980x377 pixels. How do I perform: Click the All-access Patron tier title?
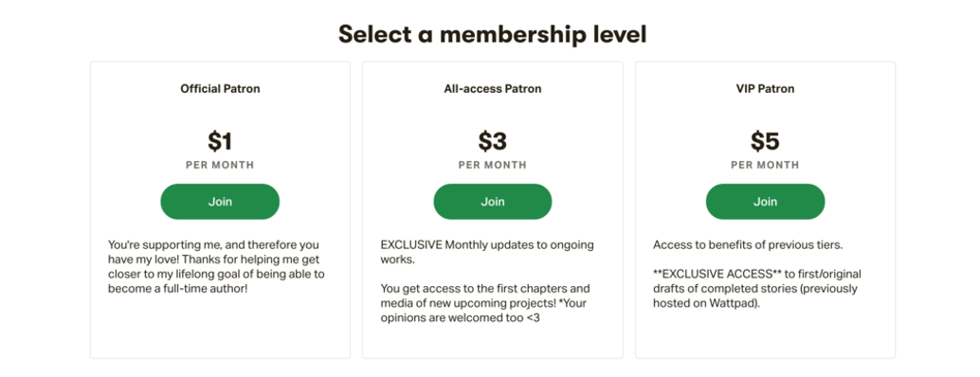click(493, 89)
